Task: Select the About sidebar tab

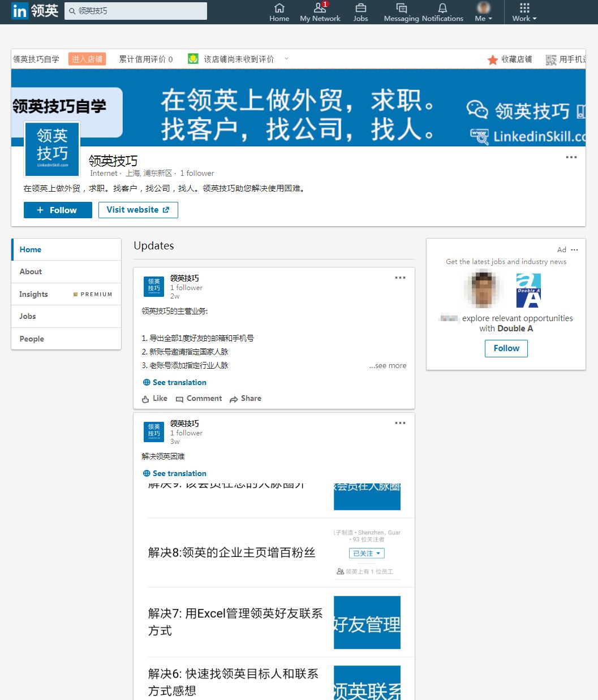Action: tap(66, 271)
